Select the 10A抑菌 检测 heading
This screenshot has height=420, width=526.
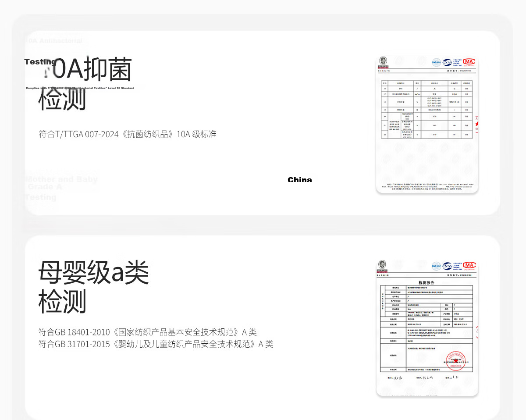[x=85, y=84]
